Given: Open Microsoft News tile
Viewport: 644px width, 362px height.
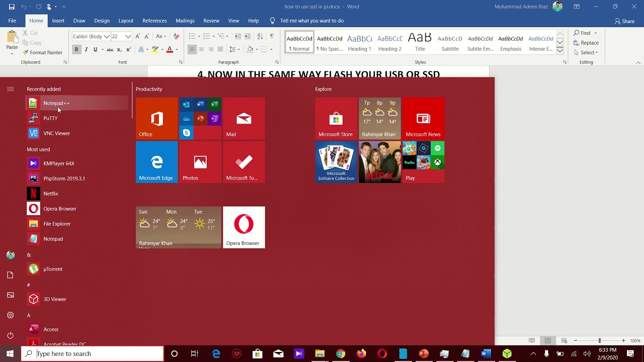Looking at the screenshot, I should tap(423, 119).
